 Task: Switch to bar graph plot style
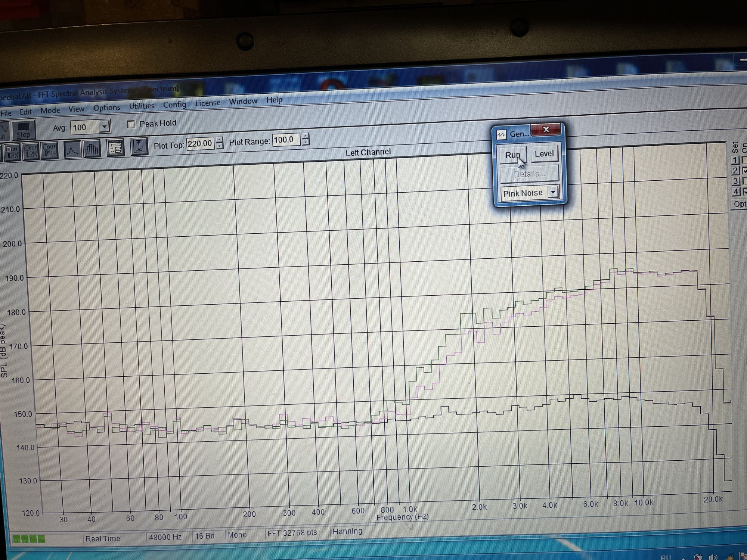click(x=92, y=149)
